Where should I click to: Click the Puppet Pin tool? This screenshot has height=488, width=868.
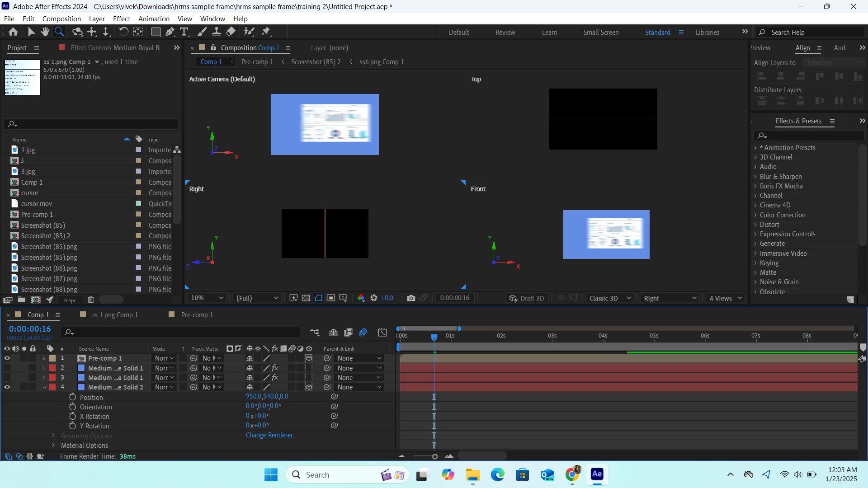click(x=266, y=32)
